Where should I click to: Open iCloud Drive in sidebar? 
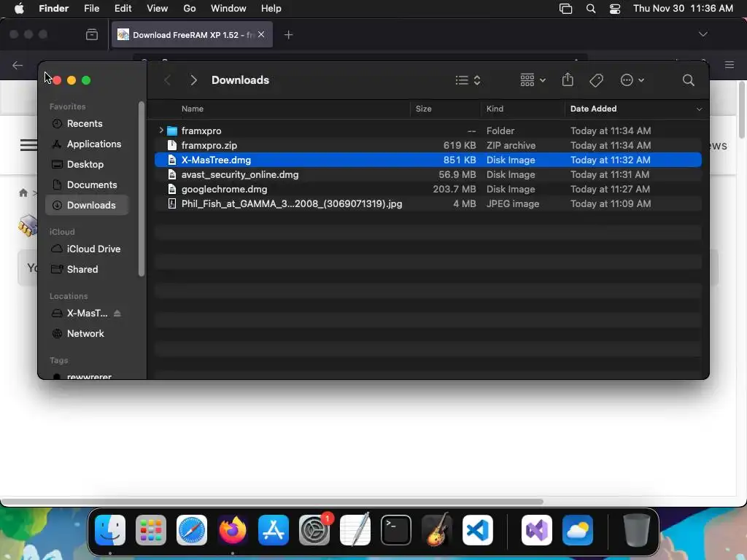pyautogui.click(x=88, y=249)
